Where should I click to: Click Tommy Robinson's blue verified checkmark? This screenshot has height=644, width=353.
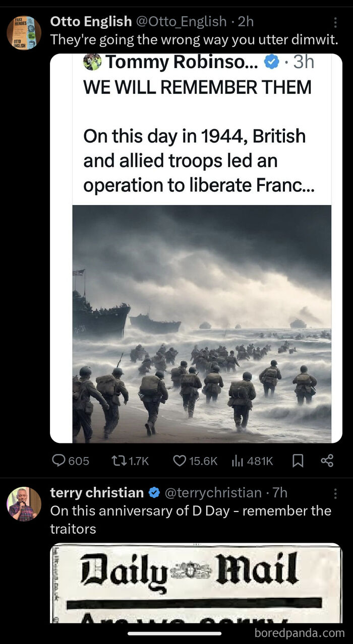coord(270,61)
